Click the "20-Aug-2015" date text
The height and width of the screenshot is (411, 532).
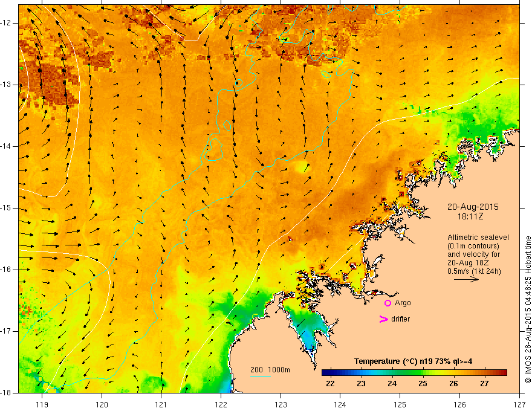point(473,207)
